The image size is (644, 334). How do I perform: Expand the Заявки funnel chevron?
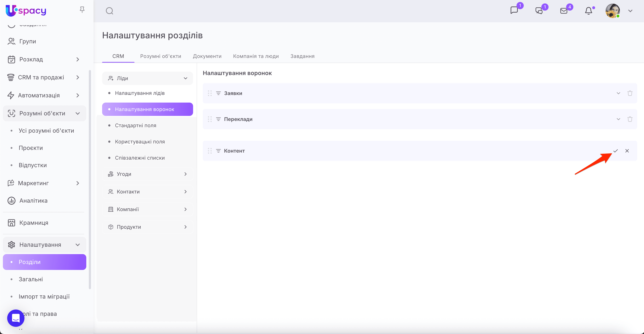point(618,93)
